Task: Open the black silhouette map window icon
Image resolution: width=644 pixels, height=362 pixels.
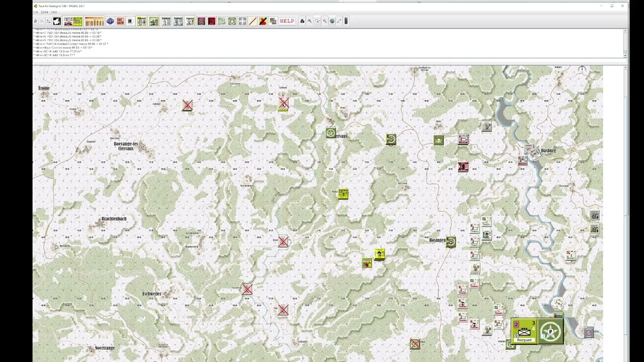Action: tap(57, 21)
